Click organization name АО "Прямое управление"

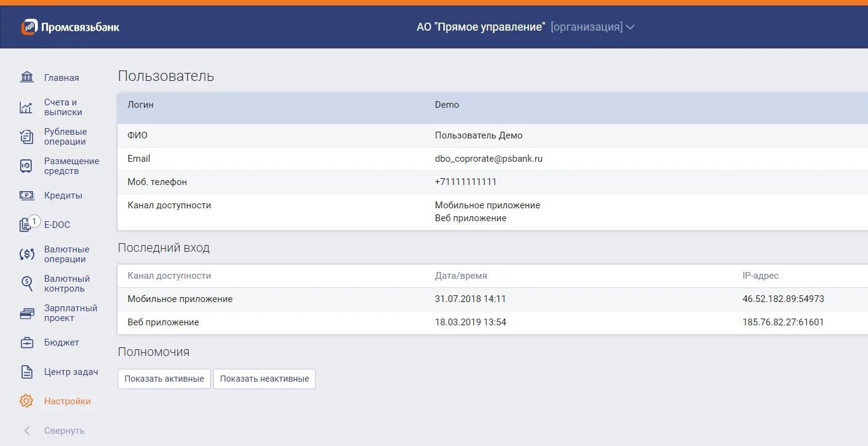pos(481,27)
